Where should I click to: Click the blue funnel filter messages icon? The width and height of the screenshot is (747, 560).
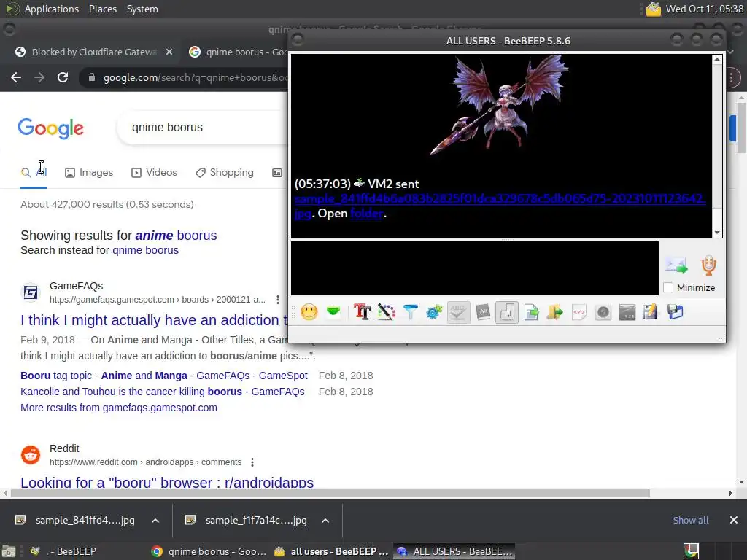tap(410, 312)
